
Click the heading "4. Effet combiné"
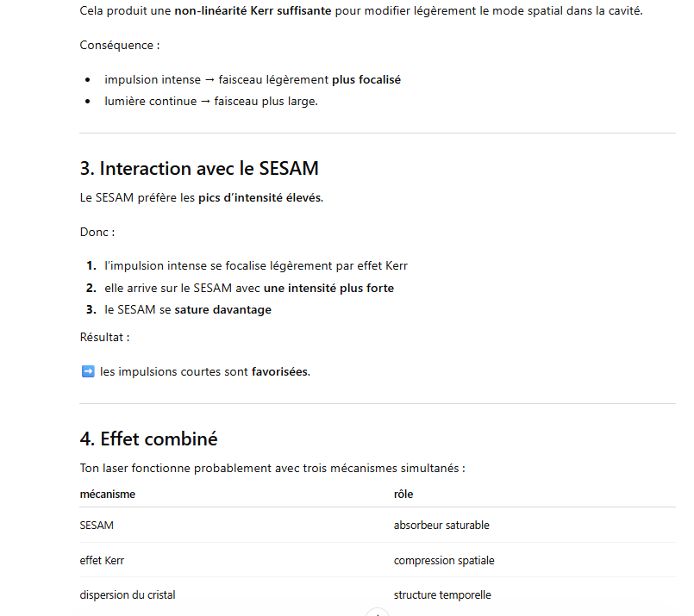[148, 439]
